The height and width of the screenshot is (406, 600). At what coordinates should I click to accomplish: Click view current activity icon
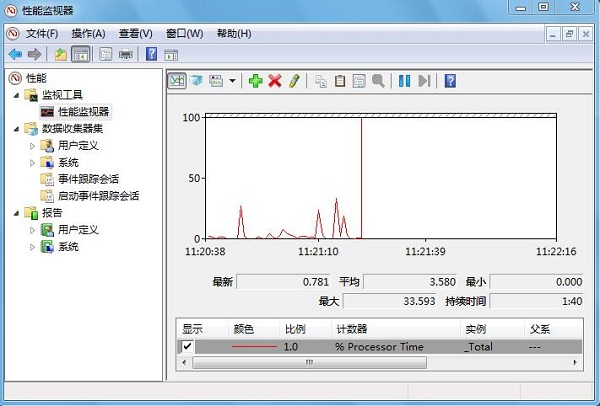(x=177, y=81)
